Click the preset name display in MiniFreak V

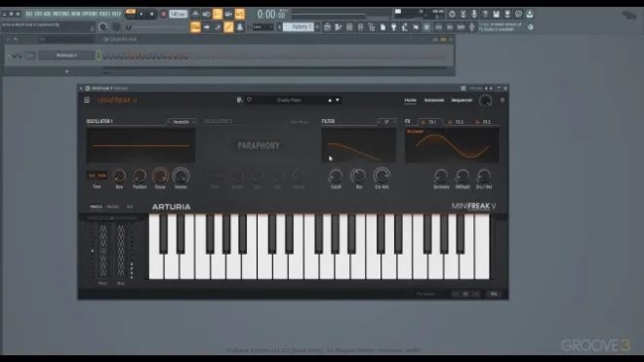[x=289, y=100]
